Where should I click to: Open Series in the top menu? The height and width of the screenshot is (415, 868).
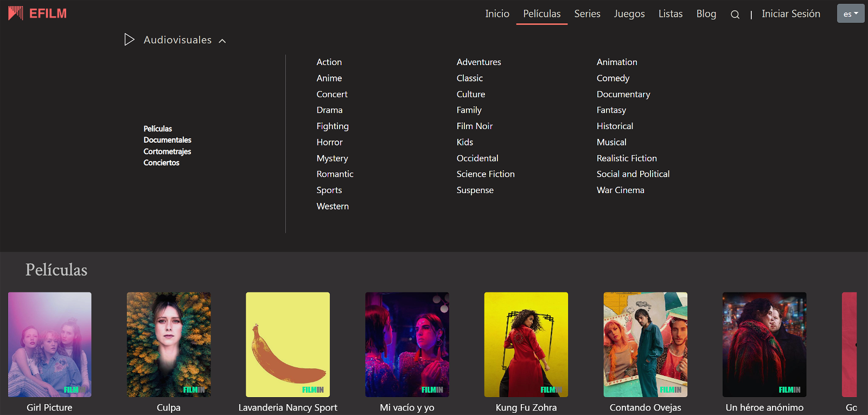587,14
